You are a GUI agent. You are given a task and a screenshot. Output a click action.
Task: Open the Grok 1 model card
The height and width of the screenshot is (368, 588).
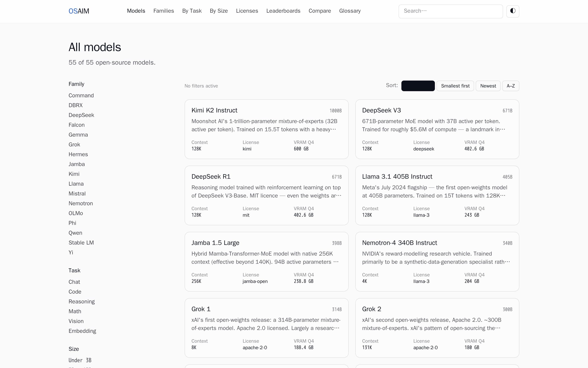(x=267, y=328)
